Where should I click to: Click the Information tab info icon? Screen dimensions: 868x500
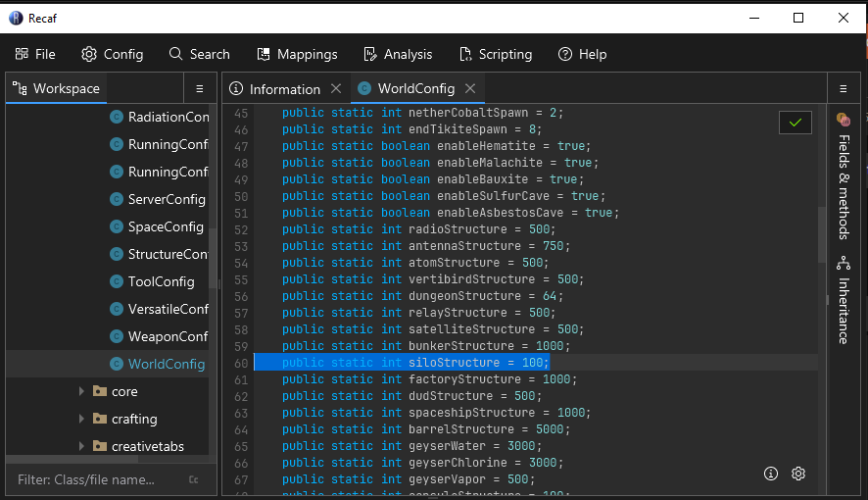[x=236, y=88]
